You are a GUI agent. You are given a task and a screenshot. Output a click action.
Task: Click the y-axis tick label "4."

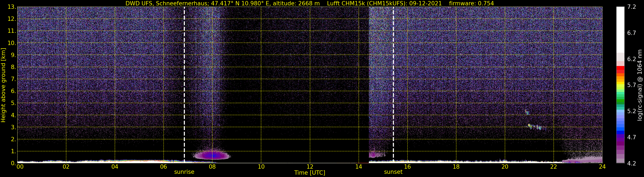[13, 115]
